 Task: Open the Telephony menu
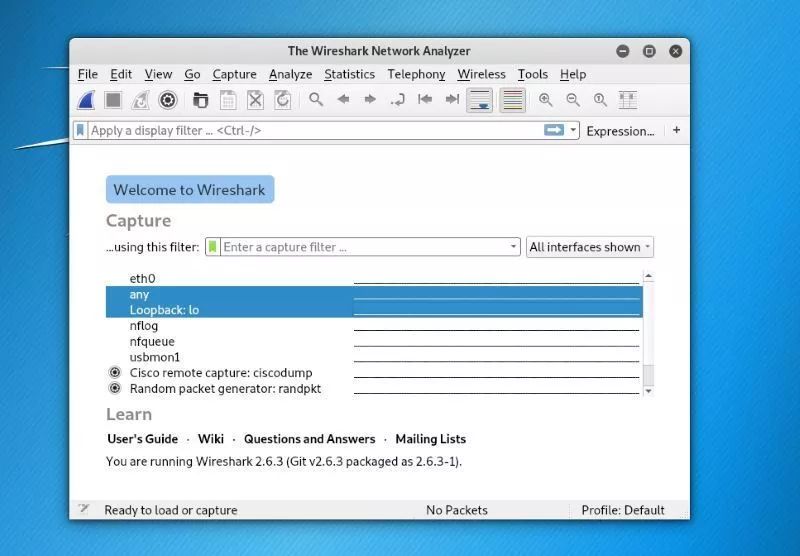[416, 74]
